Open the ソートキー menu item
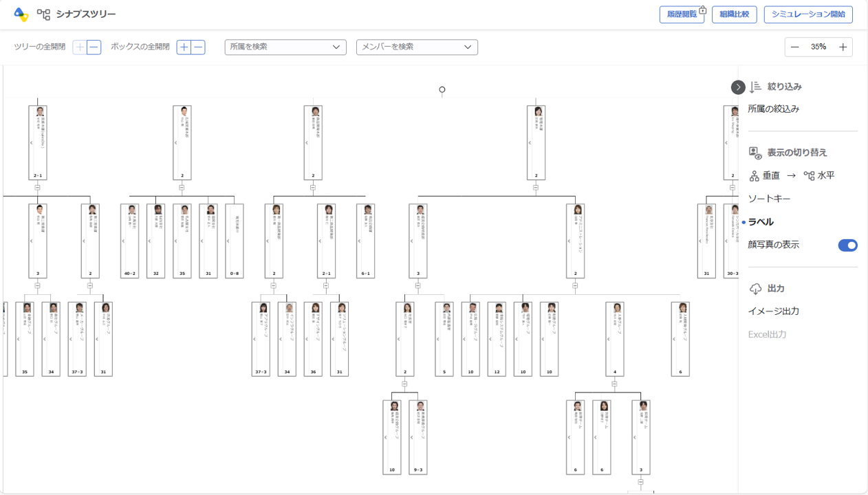 click(x=769, y=199)
